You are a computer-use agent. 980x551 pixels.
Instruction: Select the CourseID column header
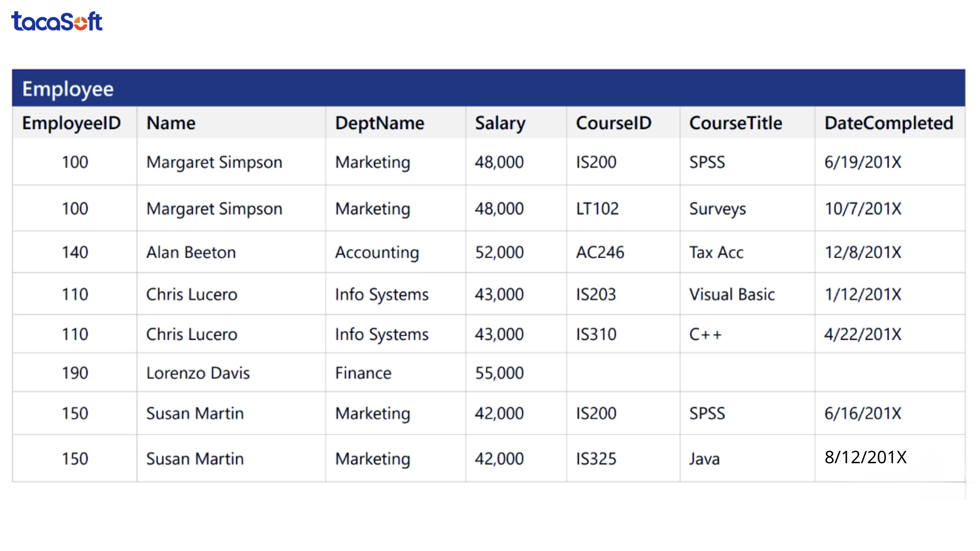614,123
